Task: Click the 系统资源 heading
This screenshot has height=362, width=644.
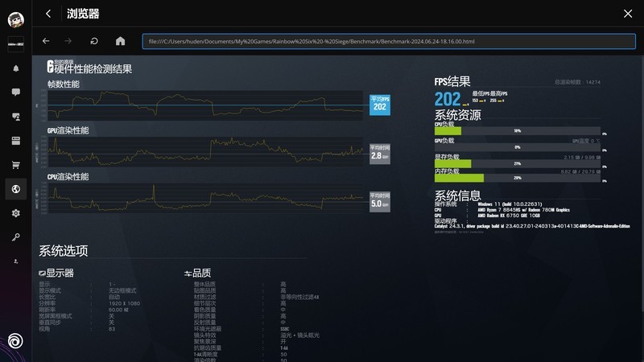Action: [x=457, y=115]
